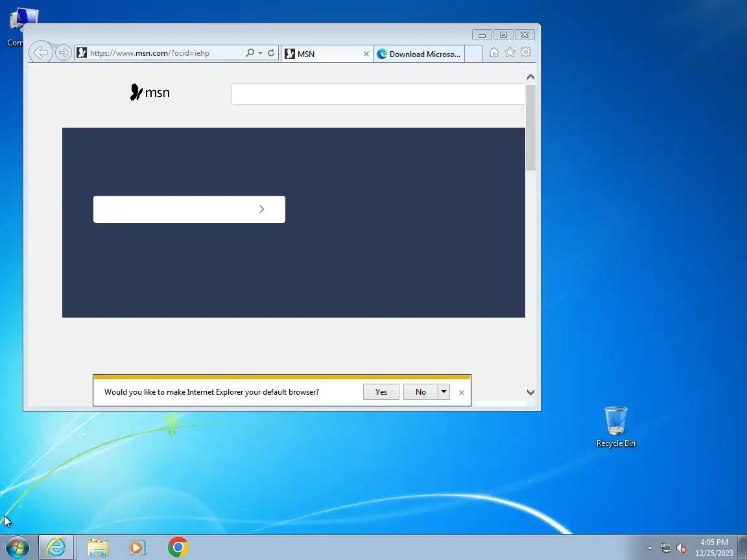
Task: Open Favorites star icon
Action: click(x=510, y=52)
